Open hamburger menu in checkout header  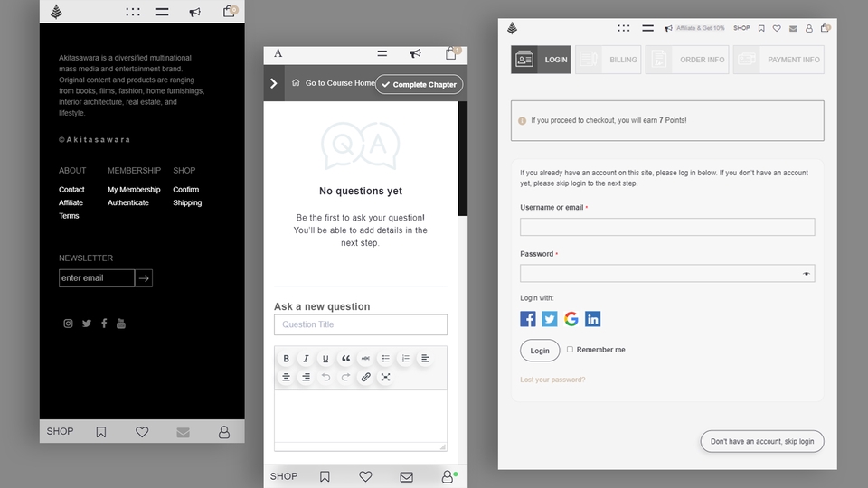coord(647,28)
